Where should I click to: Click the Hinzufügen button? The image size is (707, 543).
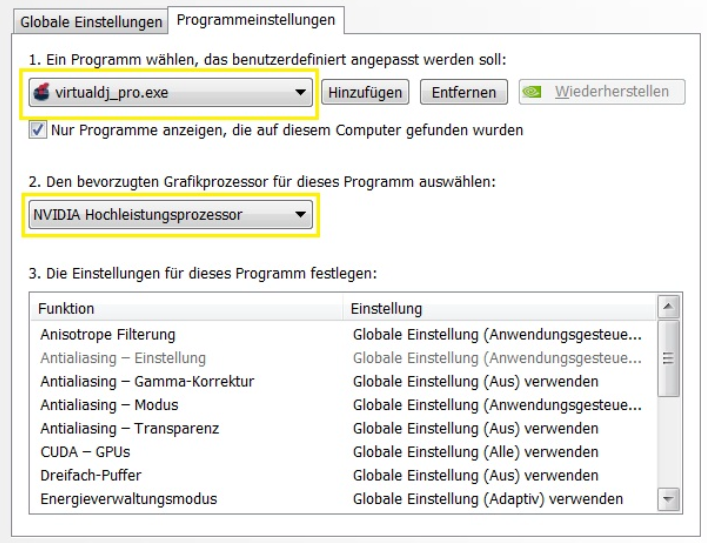pyautogui.click(x=365, y=93)
